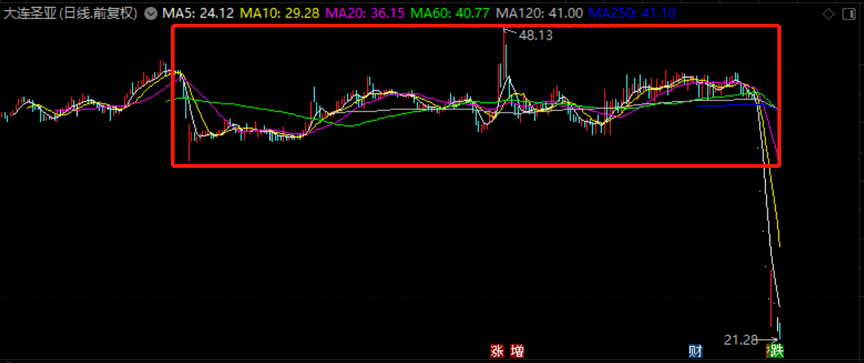864x363 pixels.
Task: Click the diamond icon at top right
Action: [828, 14]
